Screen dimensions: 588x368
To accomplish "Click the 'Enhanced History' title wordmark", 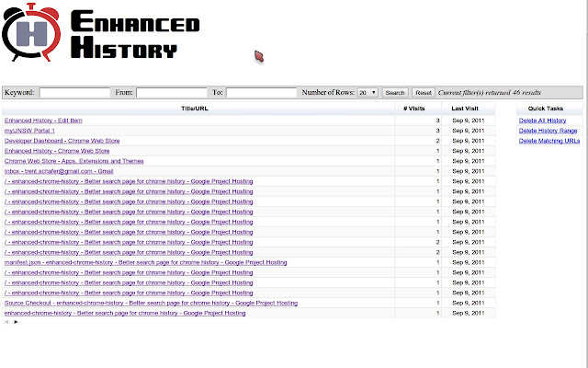I will pyautogui.click(x=135, y=35).
